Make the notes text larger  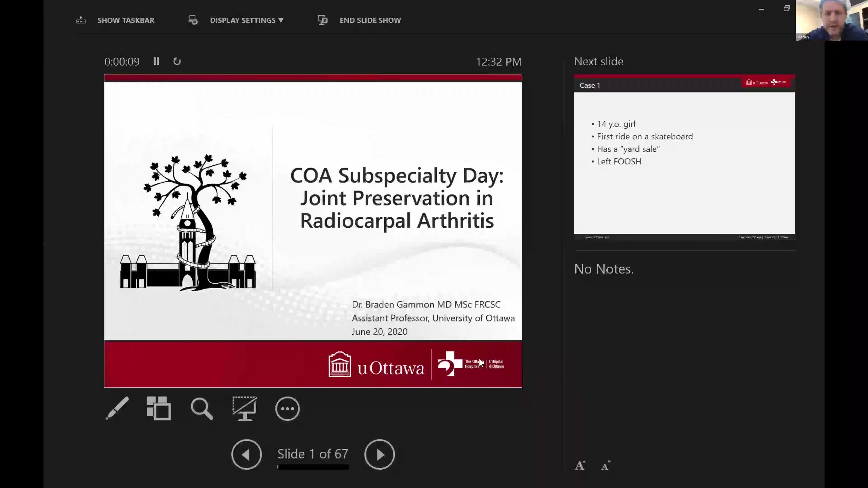coord(580,465)
